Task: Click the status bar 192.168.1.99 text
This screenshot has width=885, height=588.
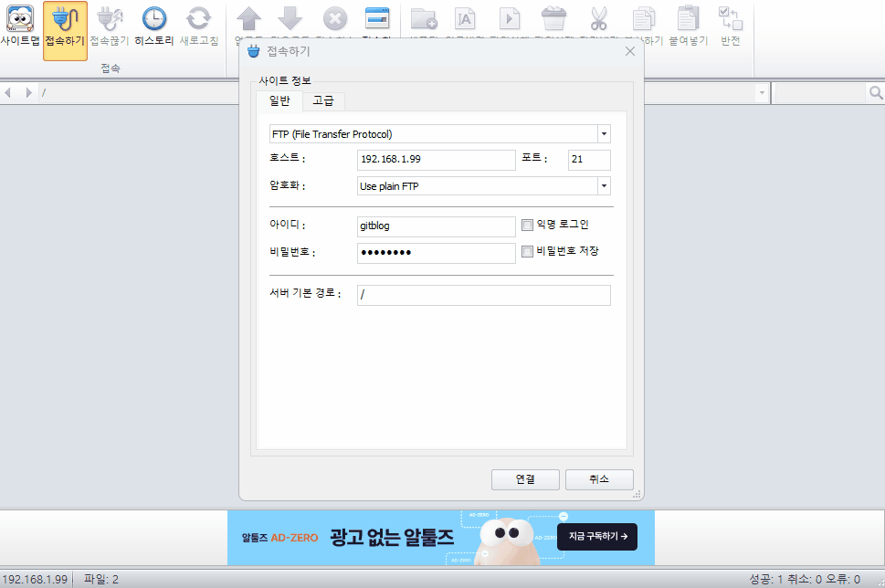Action: (x=35, y=580)
